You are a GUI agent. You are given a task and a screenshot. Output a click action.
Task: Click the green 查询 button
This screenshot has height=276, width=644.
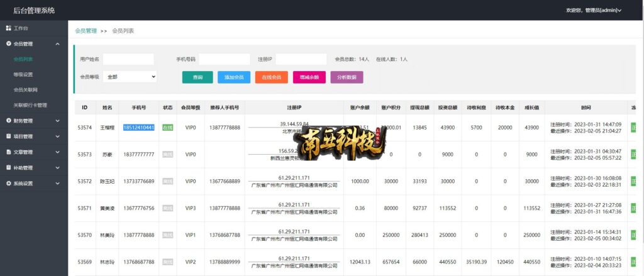[197, 77]
